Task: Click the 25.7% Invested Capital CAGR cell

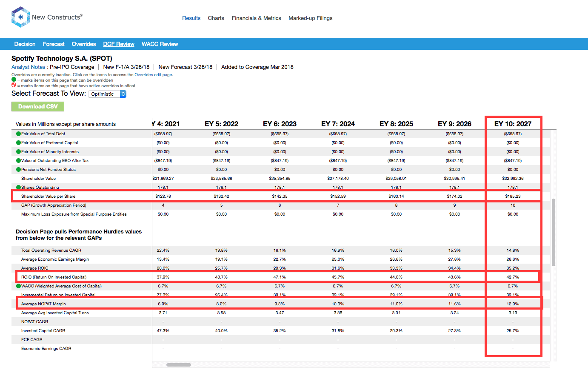Action: (x=513, y=330)
